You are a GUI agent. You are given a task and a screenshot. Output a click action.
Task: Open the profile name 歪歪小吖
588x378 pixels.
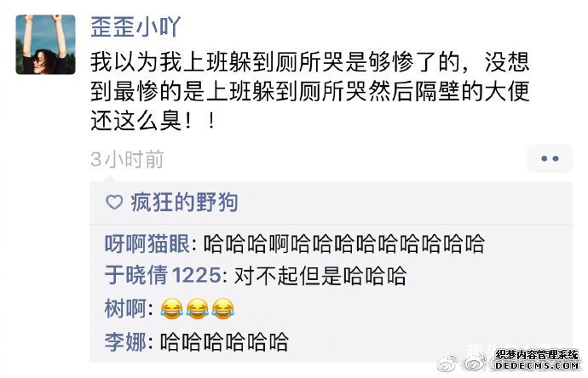tap(135, 26)
